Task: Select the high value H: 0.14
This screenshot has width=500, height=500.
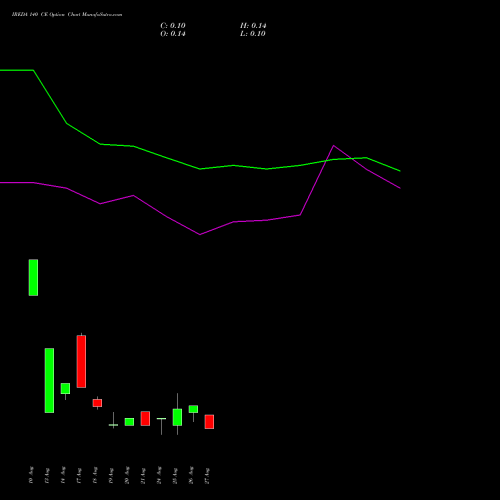Action: coord(253,26)
